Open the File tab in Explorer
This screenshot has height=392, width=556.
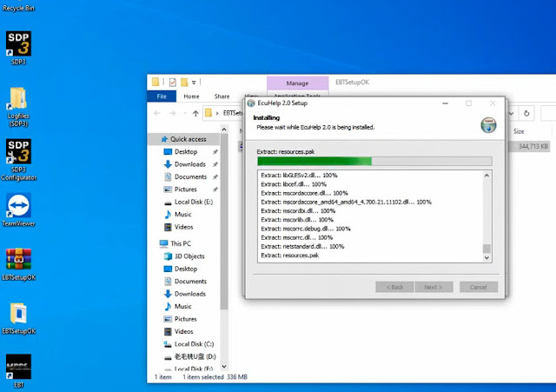[x=162, y=96]
